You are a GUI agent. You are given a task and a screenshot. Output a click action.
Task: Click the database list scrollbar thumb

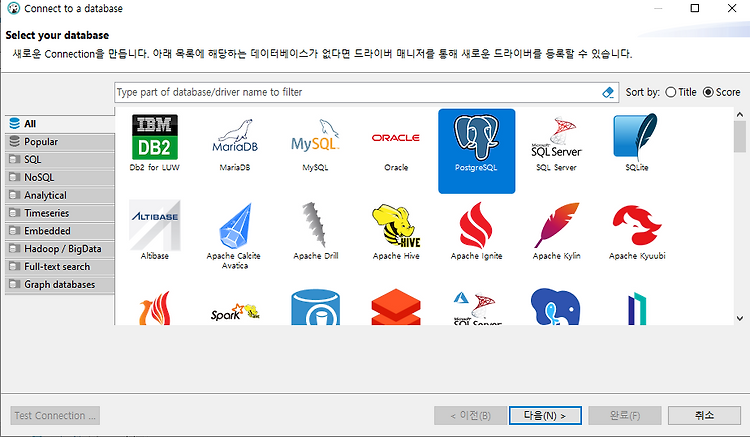click(739, 136)
